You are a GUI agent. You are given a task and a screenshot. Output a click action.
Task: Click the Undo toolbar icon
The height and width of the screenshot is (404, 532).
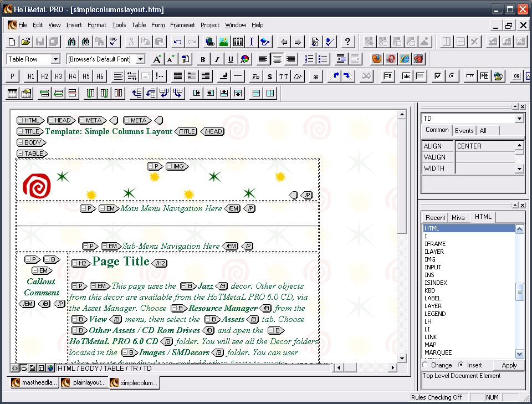(177, 42)
